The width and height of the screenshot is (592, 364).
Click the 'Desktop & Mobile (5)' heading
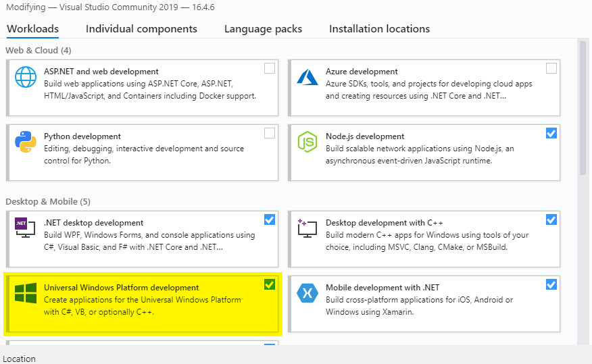[x=48, y=201]
